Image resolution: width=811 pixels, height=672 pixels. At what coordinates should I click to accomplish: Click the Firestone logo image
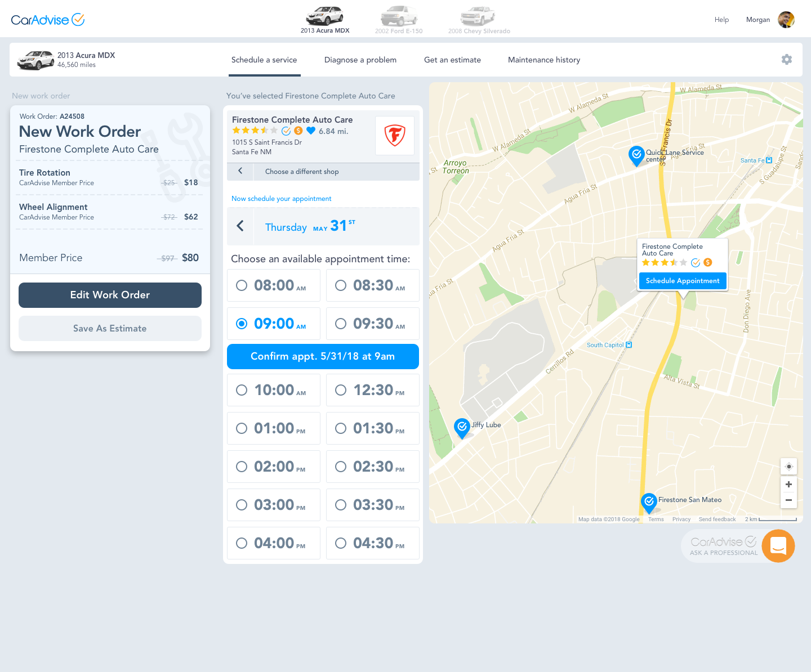click(x=395, y=136)
